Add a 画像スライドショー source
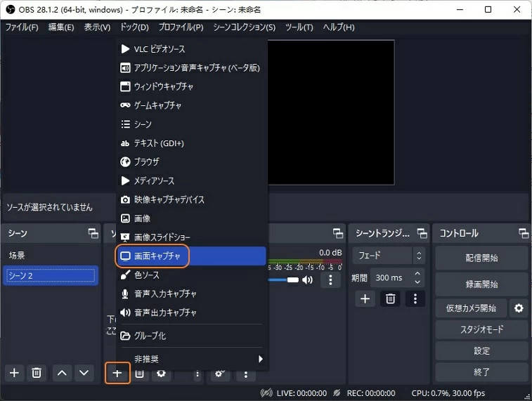 click(x=192, y=237)
